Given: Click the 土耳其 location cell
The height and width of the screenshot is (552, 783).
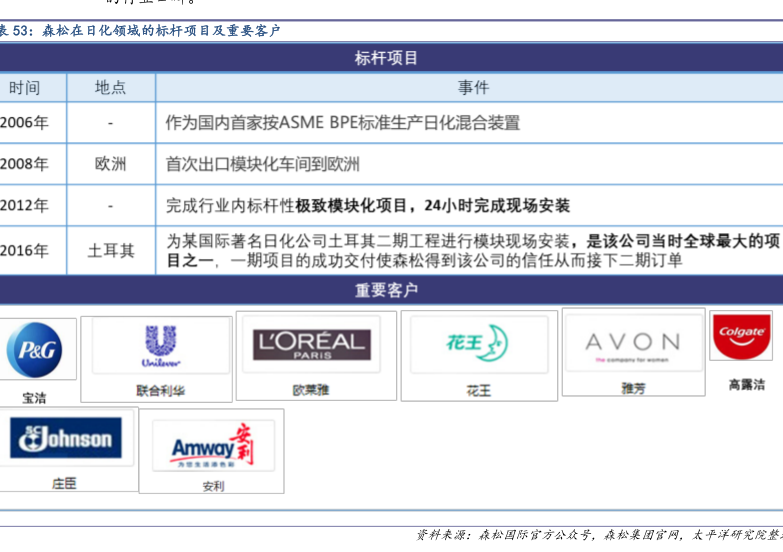Looking at the screenshot, I should click(110, 250).
